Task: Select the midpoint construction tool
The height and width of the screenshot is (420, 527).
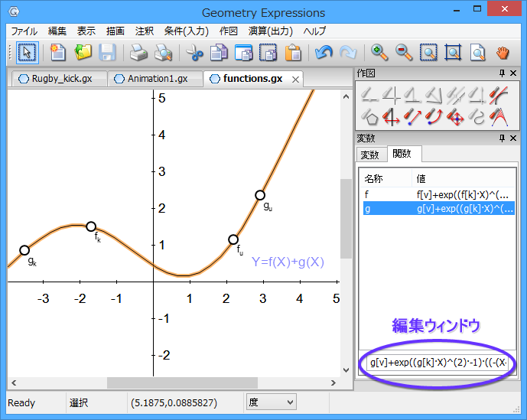Action: 369,95
